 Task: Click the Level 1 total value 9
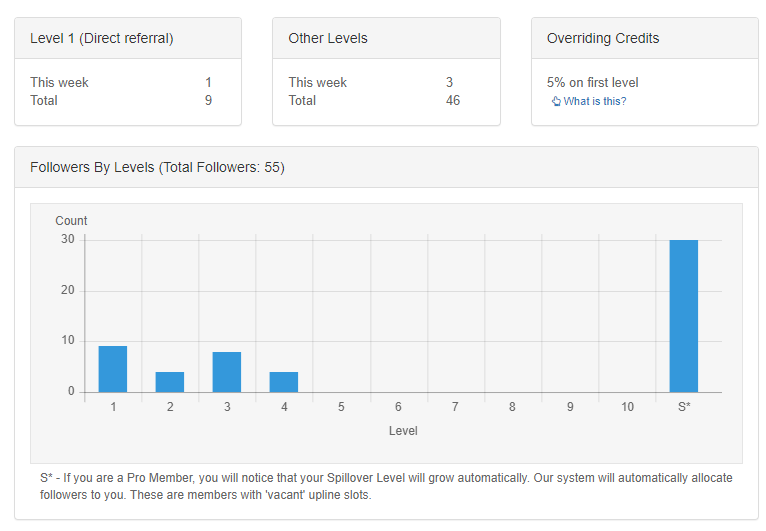tap(208, 100)
